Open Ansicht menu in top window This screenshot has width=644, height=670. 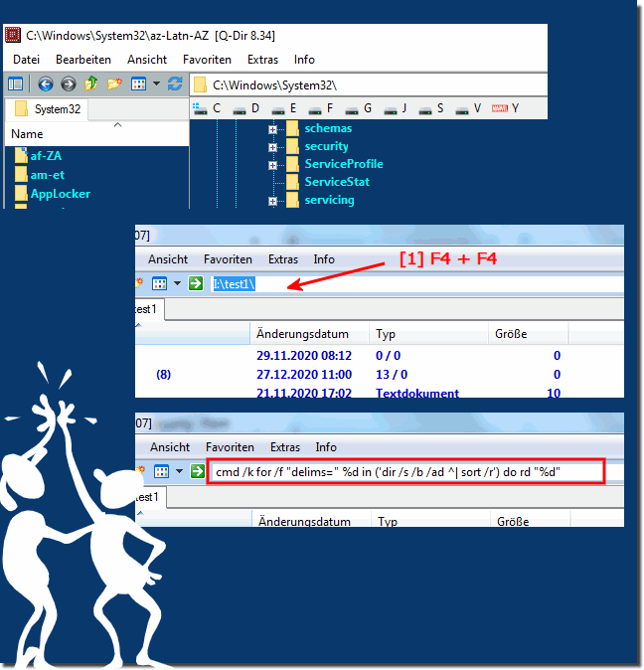[147, 60]
